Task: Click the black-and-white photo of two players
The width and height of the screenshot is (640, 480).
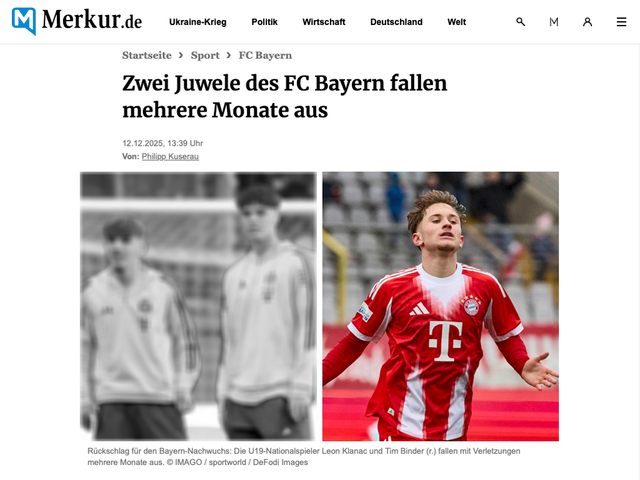Action: (x=198, y=306)
